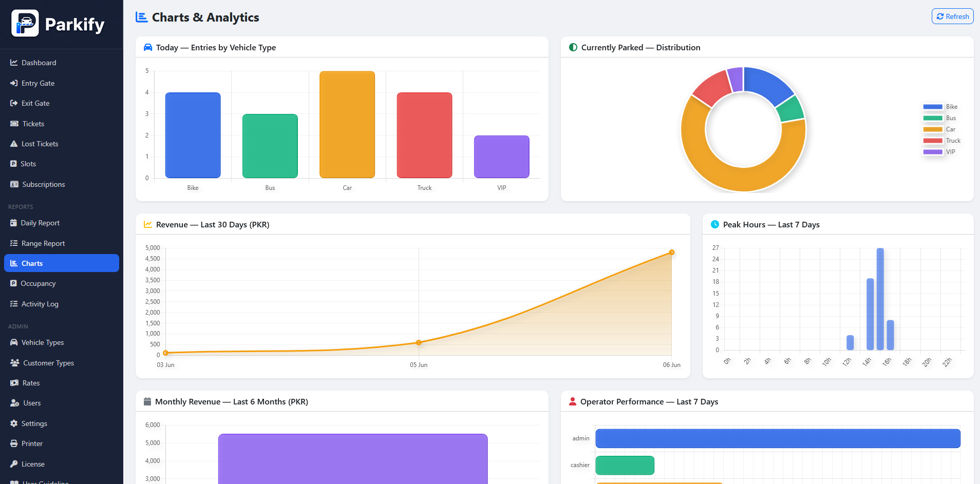980x484 pixels.
Task: Toggle Bus in the distribution legend
Action: (939, 118)
